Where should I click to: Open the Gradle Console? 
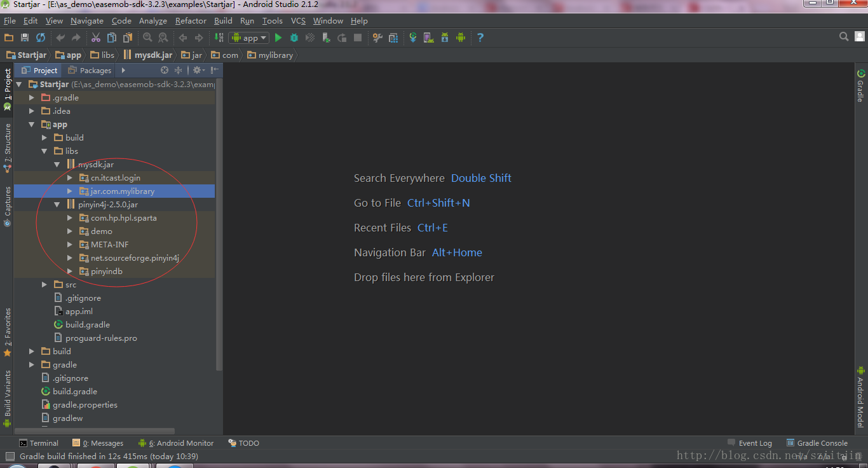pos(817,443)
